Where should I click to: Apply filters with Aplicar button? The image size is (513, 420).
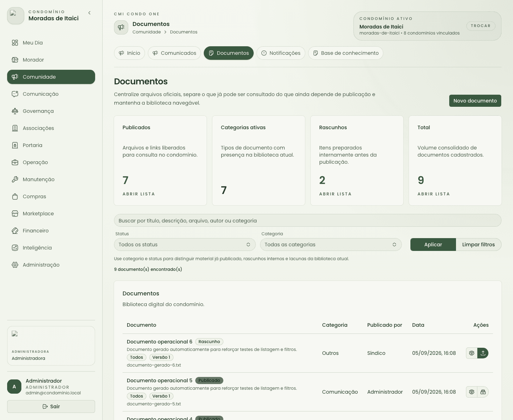(x=433, y=245)
